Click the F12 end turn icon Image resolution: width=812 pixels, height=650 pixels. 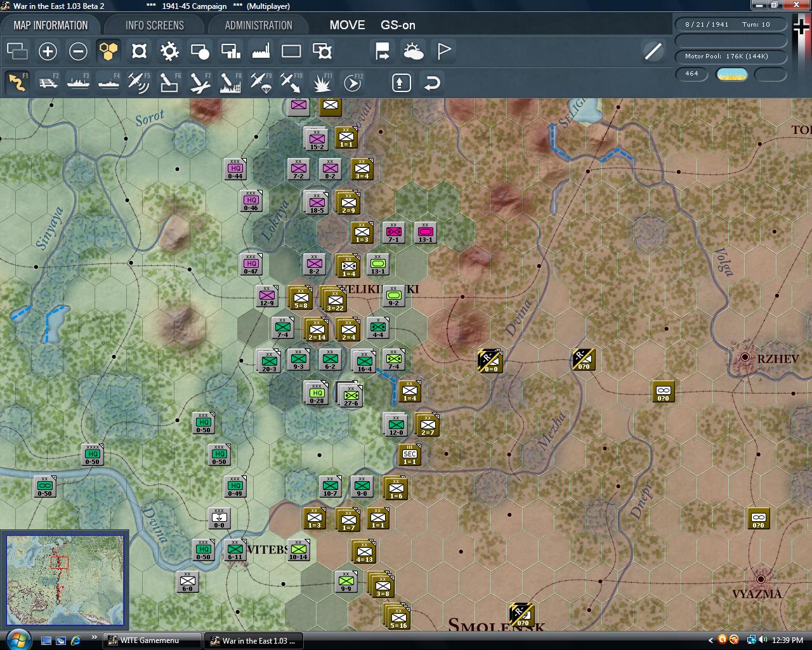click(352, 83)
